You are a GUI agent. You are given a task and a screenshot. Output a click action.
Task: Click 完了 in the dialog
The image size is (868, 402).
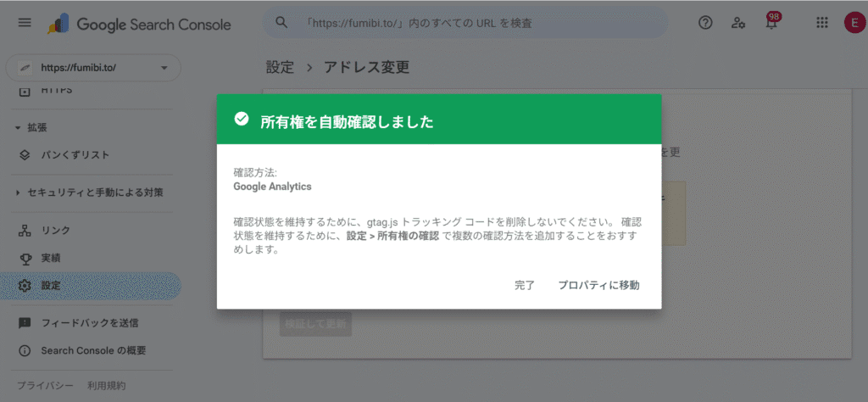524,285
